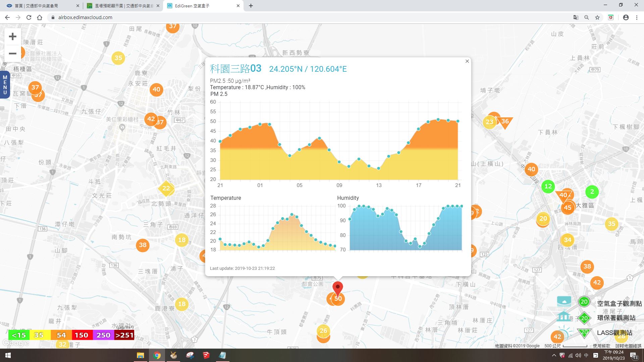Open Chrome three-dot menu
The width and height of the screenshot is (644, 362).
click(x=637, y=17)
